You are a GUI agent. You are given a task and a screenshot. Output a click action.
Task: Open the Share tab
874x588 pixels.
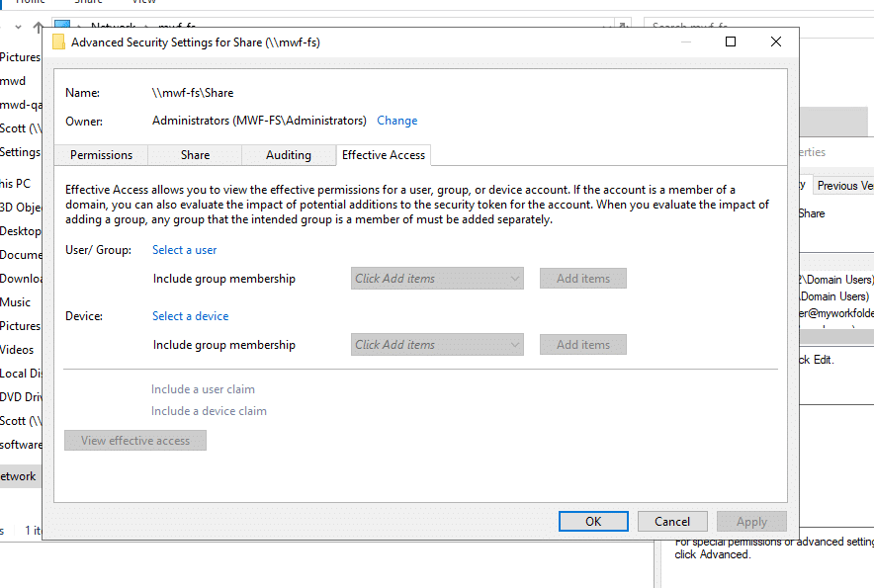(x=195, y=155)
